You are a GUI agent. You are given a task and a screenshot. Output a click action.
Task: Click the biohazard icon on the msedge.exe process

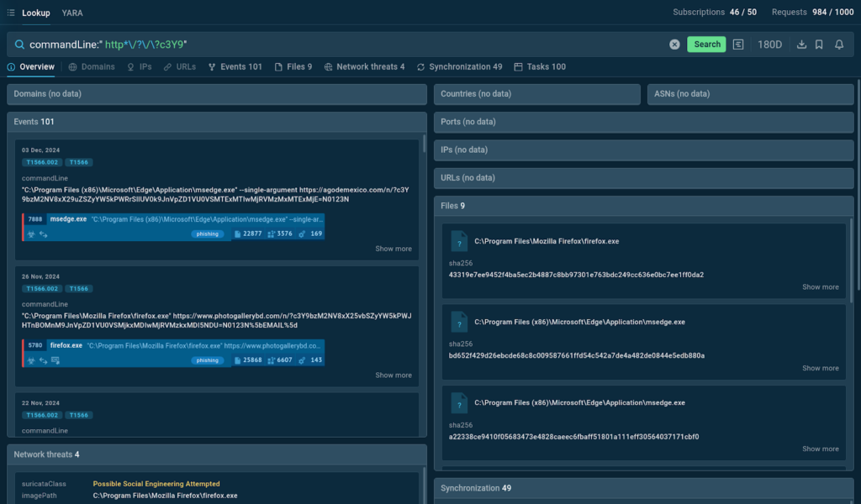(32, 234)
